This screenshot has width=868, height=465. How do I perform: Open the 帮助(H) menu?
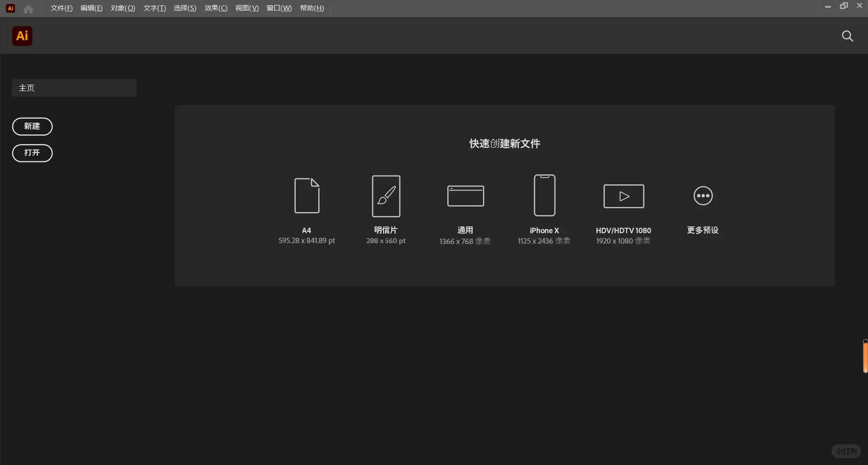click(x=312, y=8)
